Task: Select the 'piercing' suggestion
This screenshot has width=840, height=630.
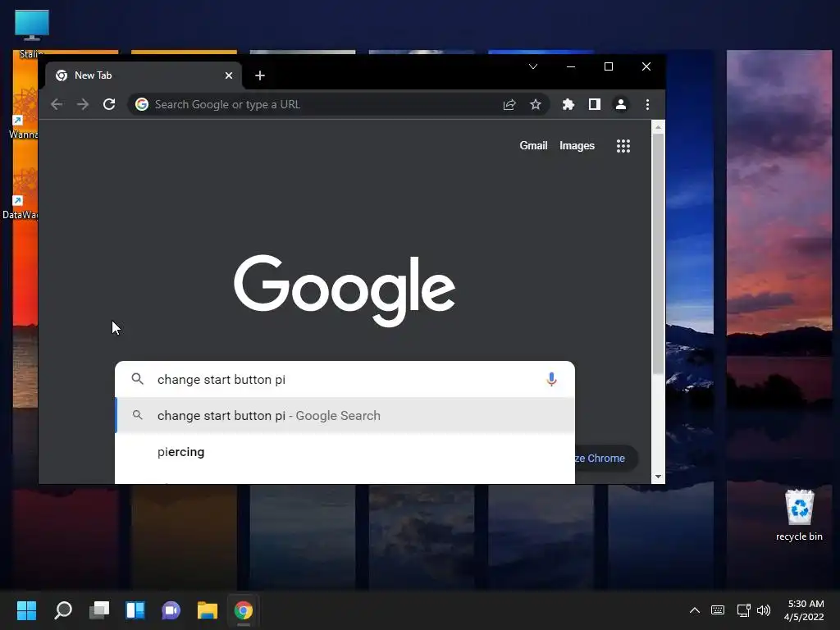Action: (345, 452)
